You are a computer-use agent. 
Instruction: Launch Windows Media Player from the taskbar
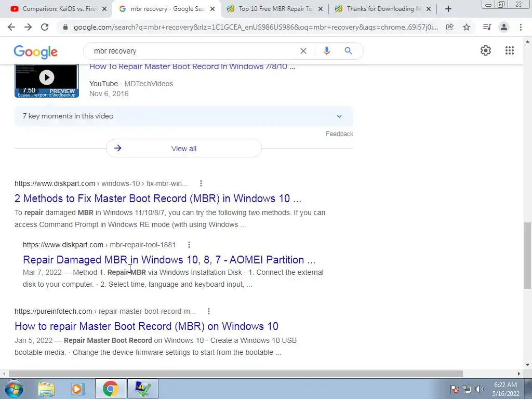tap(77, 389)
